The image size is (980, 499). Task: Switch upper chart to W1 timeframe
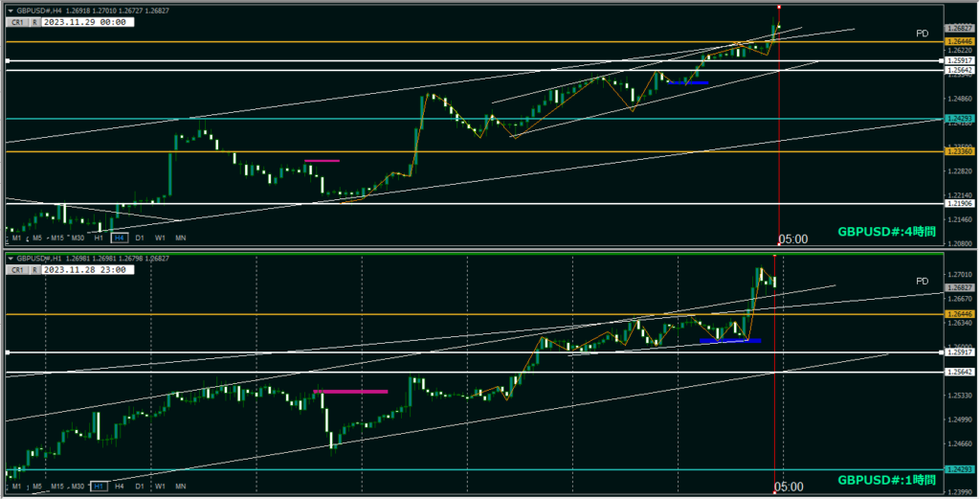pyautogui.click(x=160, y=238)
